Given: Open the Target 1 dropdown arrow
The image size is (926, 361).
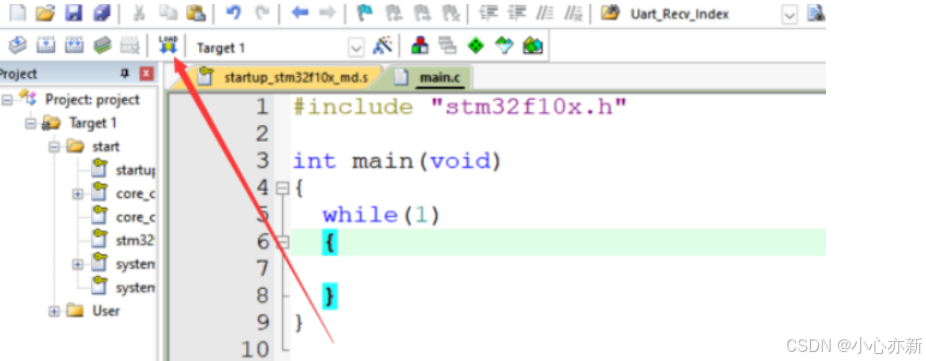Looking at the screenshot, I should coord(356,47).
